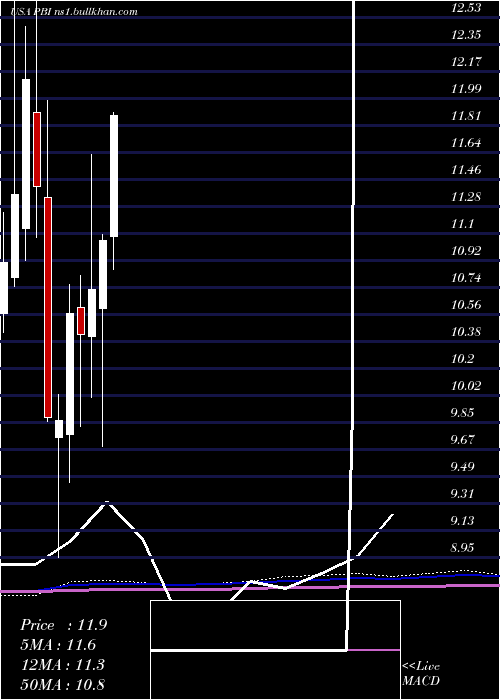Screen dimensions: 500x700
Task: Click the 11.46 price axis label
Action: (x=466, y=170)
